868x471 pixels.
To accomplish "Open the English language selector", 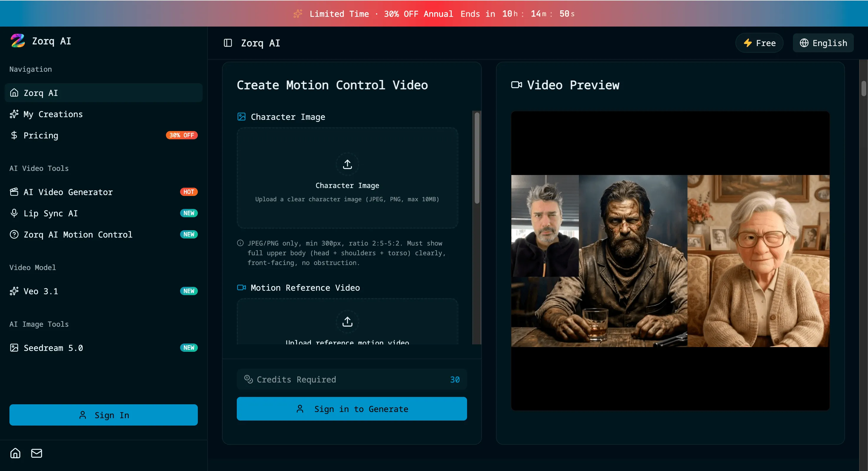I will point(823,43).
